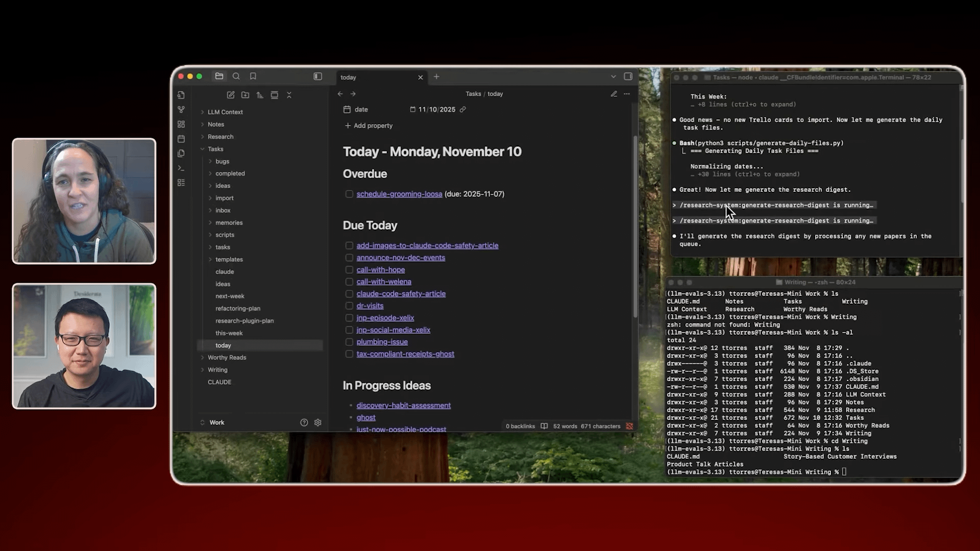Change sort order of the file list
The image size is (980, 551).
click(260, 95)
